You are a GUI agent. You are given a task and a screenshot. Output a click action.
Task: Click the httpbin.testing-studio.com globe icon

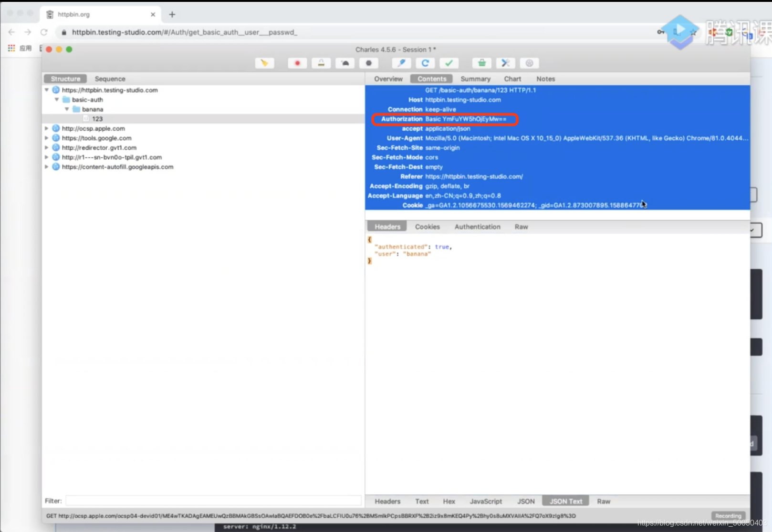point(56,90)
